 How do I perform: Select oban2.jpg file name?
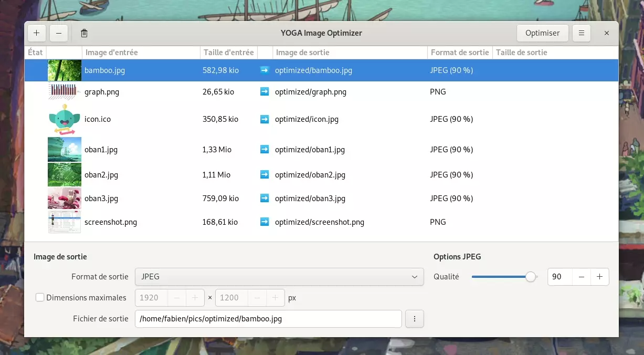click(x=101, y=175)
